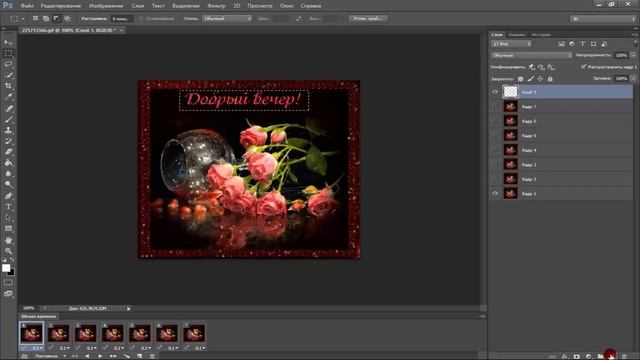Click the Add to selection mode icon
The width and height of the screenshot is (640, 360).
point(46,19)
